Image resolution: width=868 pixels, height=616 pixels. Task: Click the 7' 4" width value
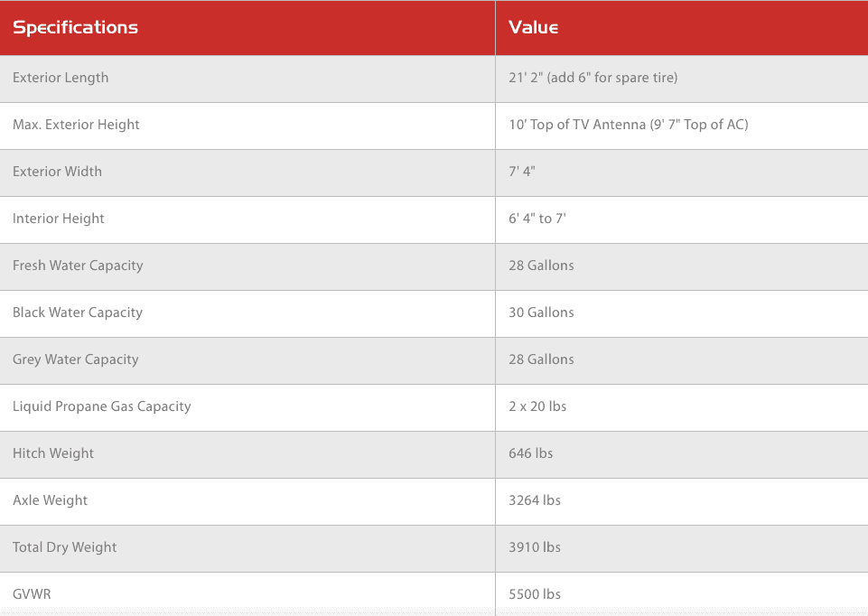(522, 172)
